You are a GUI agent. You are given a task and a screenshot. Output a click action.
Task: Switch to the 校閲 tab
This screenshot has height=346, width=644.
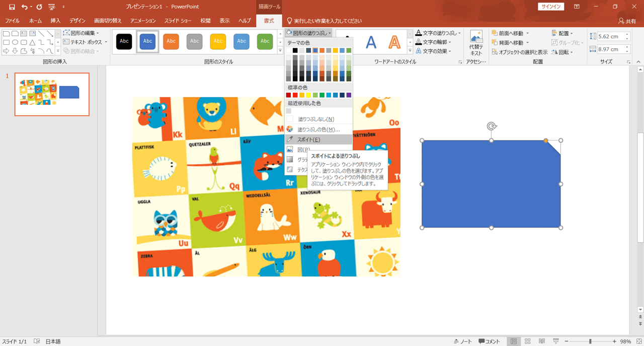click(x=205, y=21)
